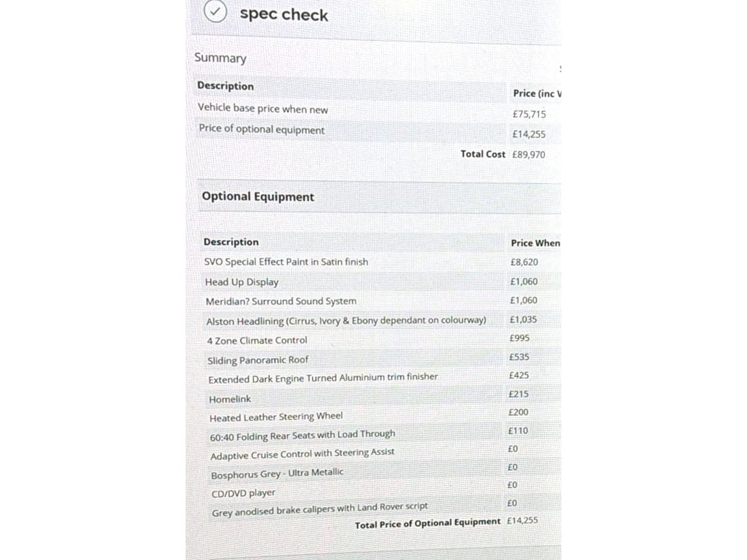This screenshot has width=747, height=560.
Task: Select the Meridian Surround Sound System row
Action: (281, 301)
